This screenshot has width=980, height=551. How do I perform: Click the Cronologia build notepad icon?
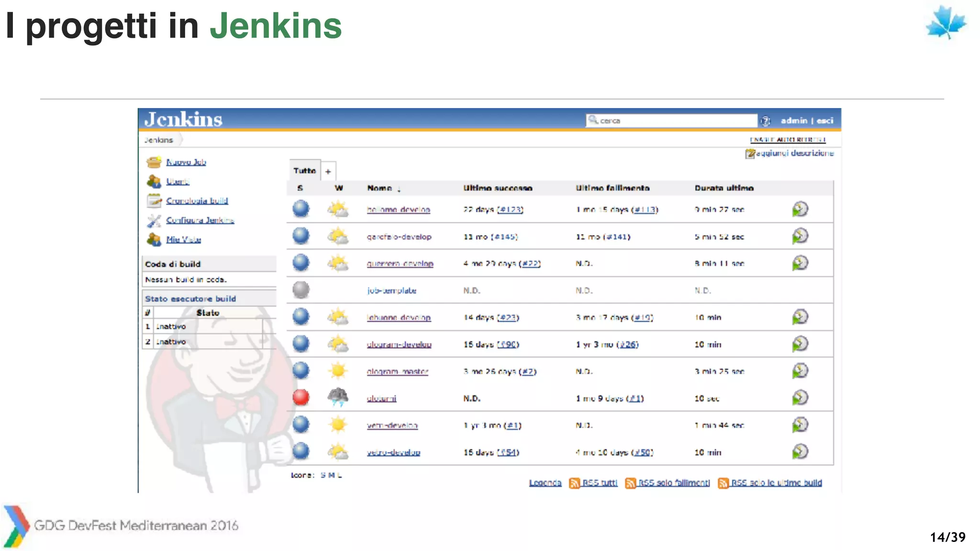pyautogui.click(x=154, y=201)
